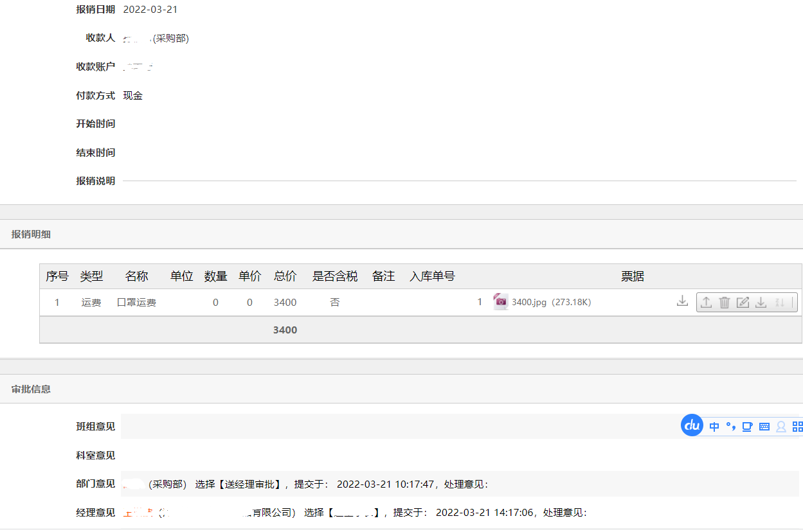Open Baidu IME skin settings cup icon

[746, 426]
